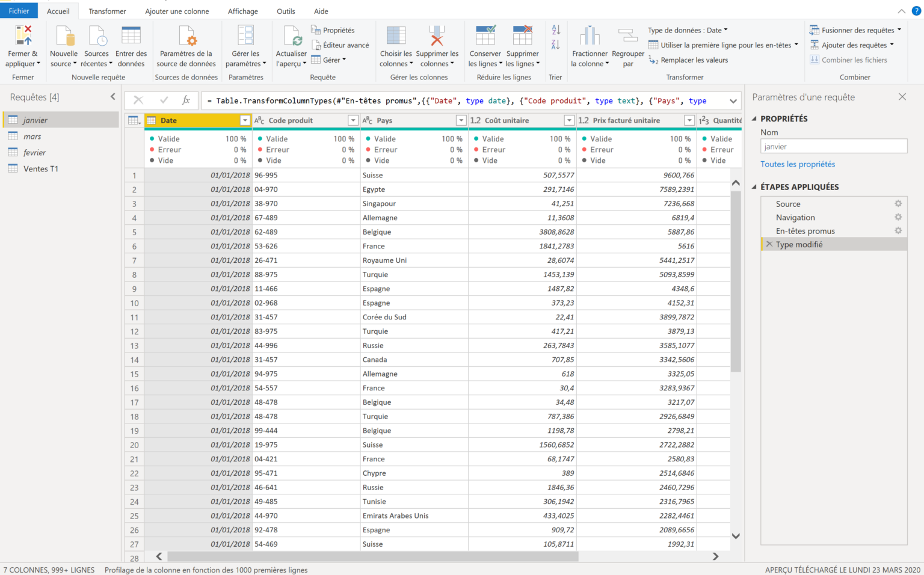Screen dimensions: 924x575
Task: Select the Ventes T1 query
Action: [61, 169]
